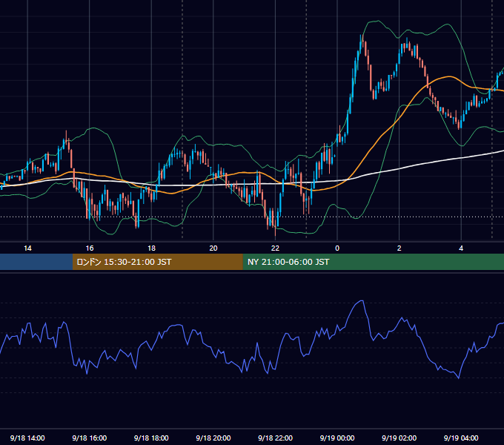Click the ロンドン 15:30-21:00 JST session bar
The image size is (504, 445).
157,262
